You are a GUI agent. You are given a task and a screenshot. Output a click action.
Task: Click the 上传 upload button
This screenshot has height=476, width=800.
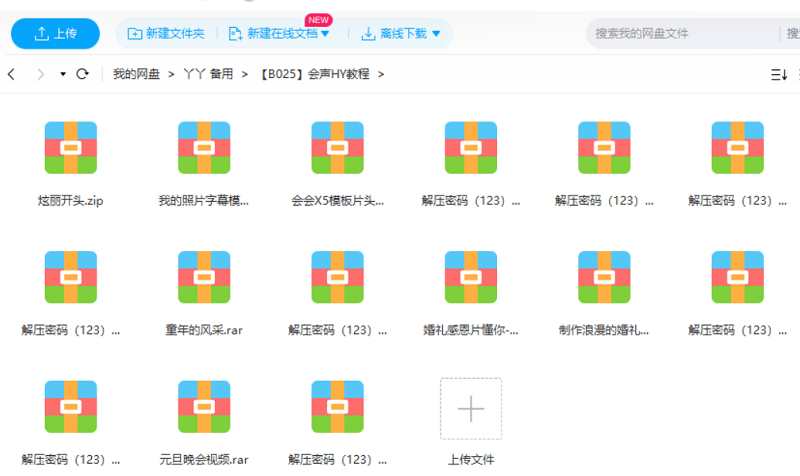tap(55, 33)
